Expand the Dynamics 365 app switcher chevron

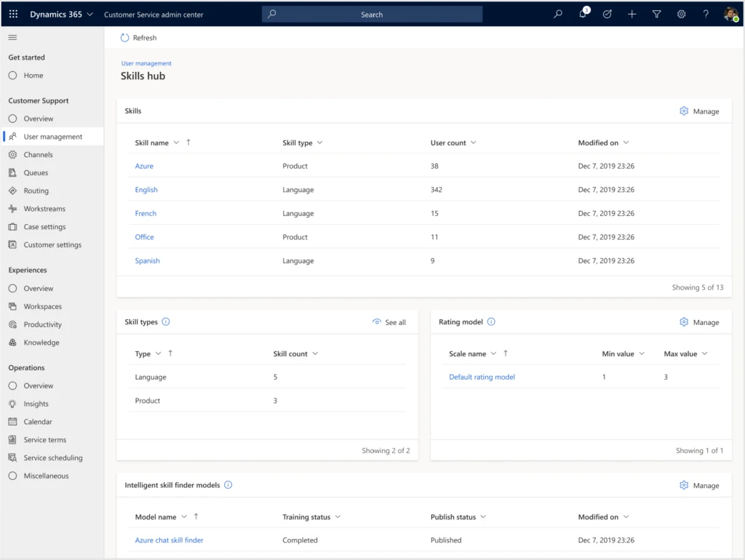coord(89,15)
